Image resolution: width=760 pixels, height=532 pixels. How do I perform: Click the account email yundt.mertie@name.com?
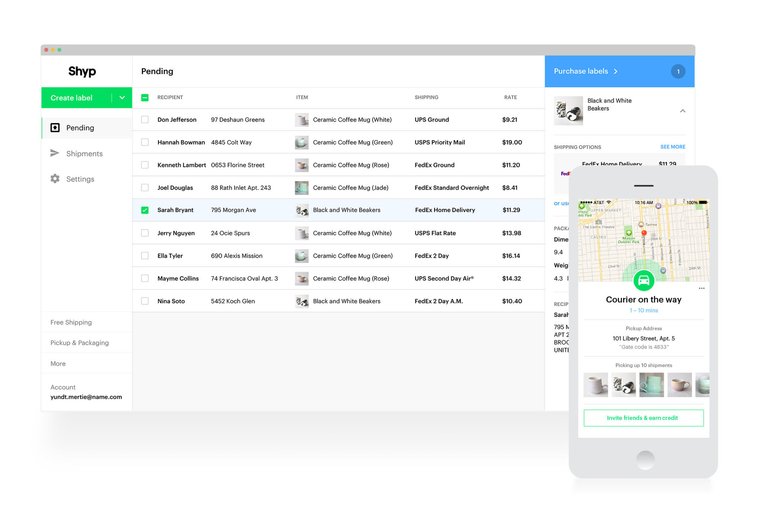[x=86, y=397]
